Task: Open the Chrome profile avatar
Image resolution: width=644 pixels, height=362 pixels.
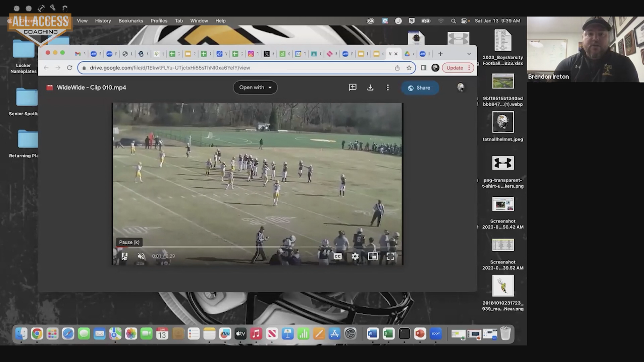Action: coord(435,68)
